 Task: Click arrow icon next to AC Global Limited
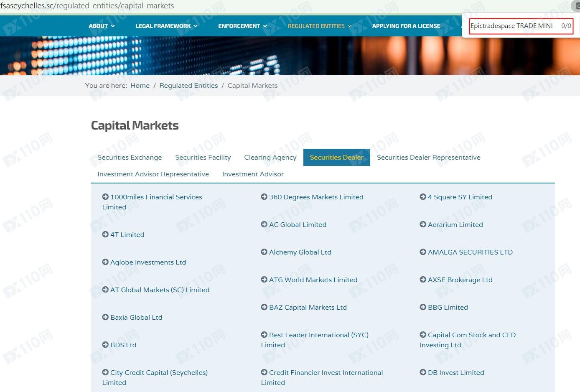264,224
